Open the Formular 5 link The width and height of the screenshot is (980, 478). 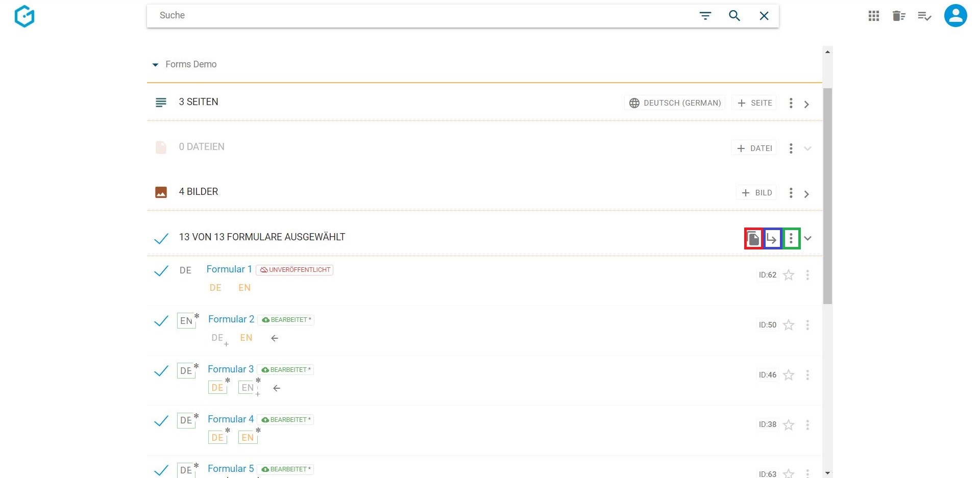[231, 469]
